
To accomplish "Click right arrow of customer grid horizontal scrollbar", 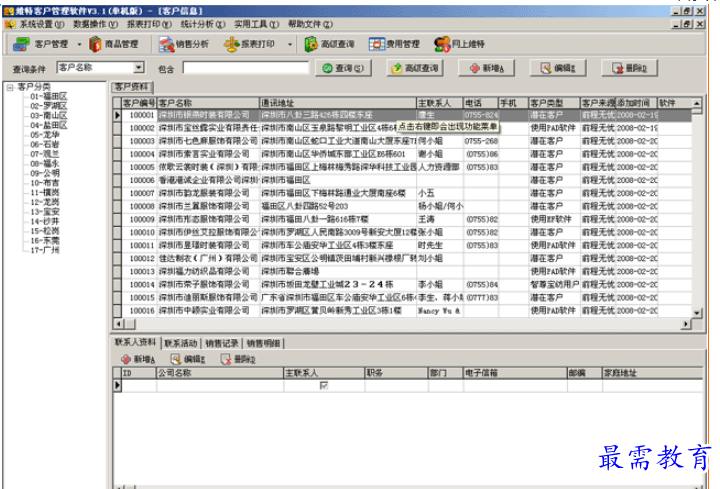I will coord(686,324).
